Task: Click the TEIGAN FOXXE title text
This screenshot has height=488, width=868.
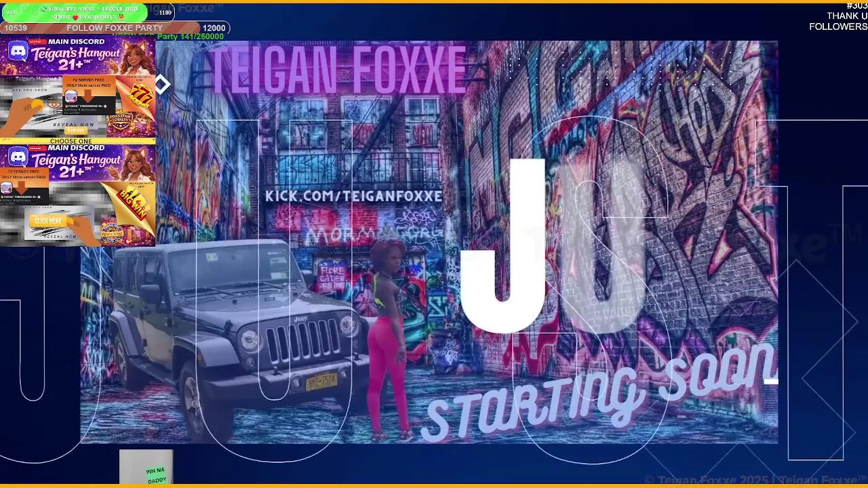Action: coord(338,70)
